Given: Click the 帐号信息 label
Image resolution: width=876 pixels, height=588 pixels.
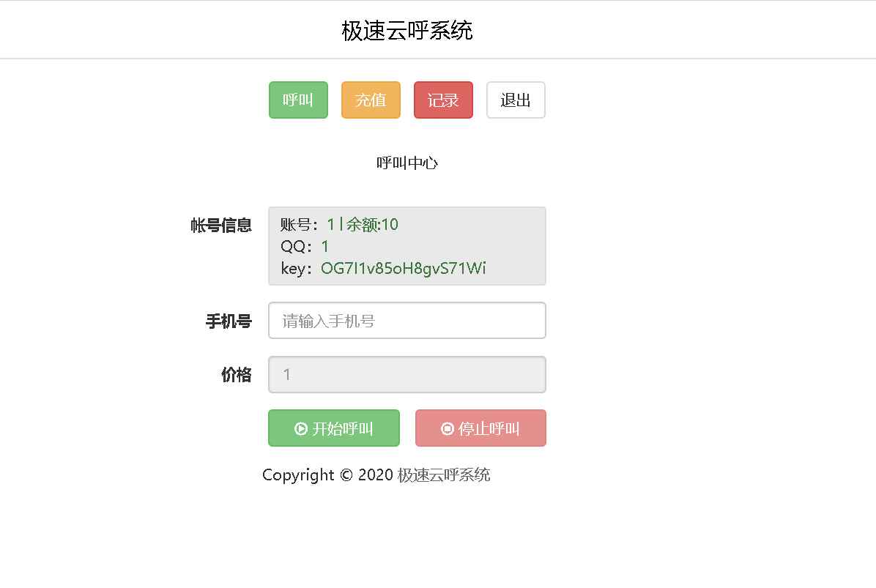Looking at the screenshot, I should 221,226.
